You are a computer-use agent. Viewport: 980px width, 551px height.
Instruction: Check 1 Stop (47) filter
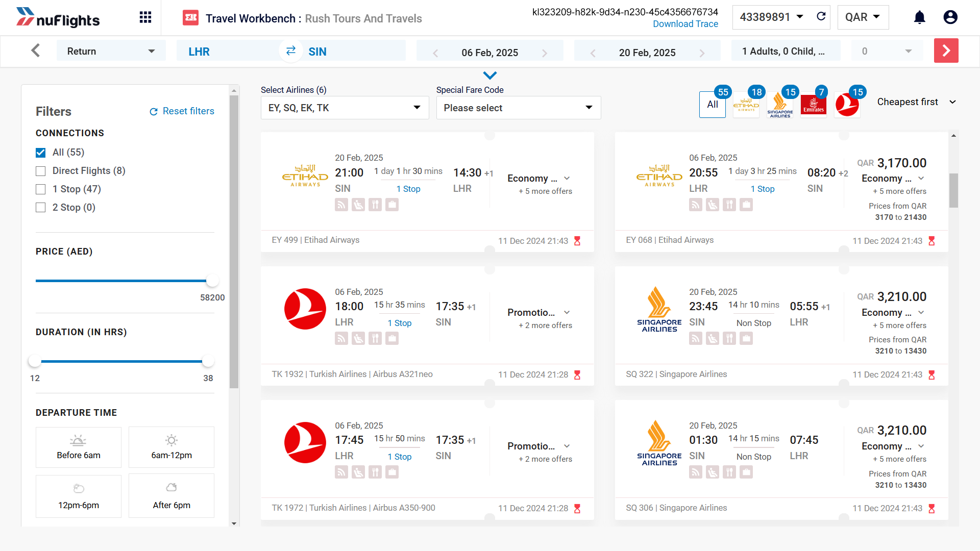(41, 189)
